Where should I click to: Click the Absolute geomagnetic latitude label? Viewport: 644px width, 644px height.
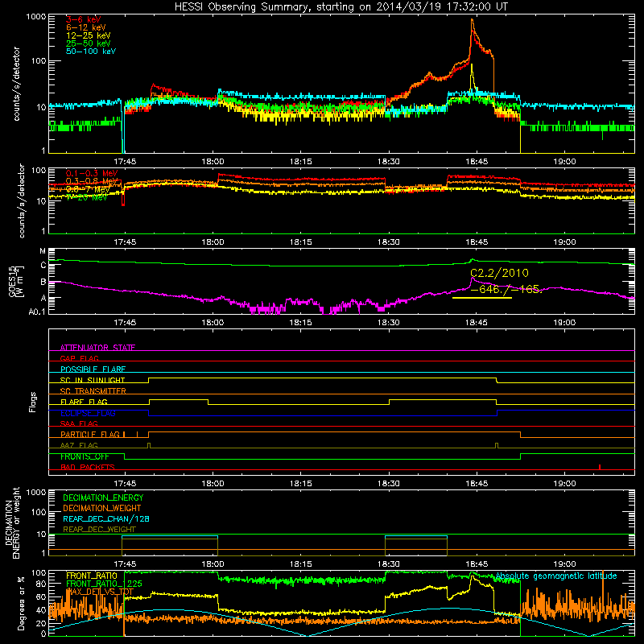click(556, 576)
